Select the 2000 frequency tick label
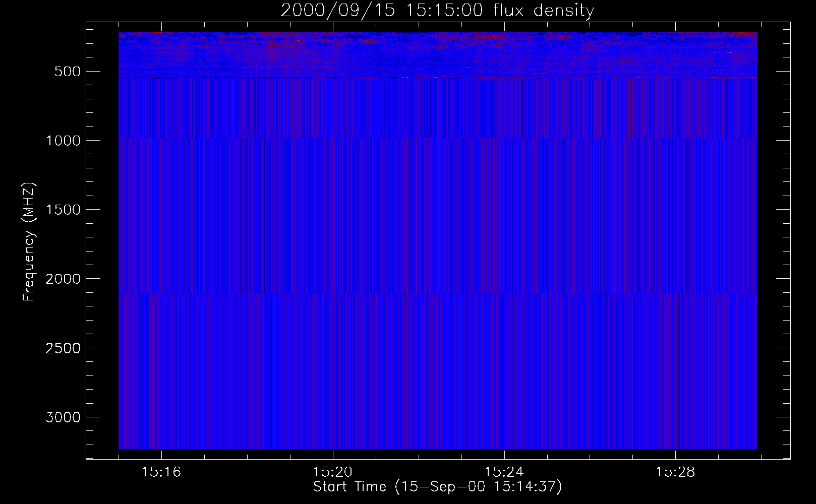This screenshot has width=816, height=504. pyautogui.click(x=63, y=279)
